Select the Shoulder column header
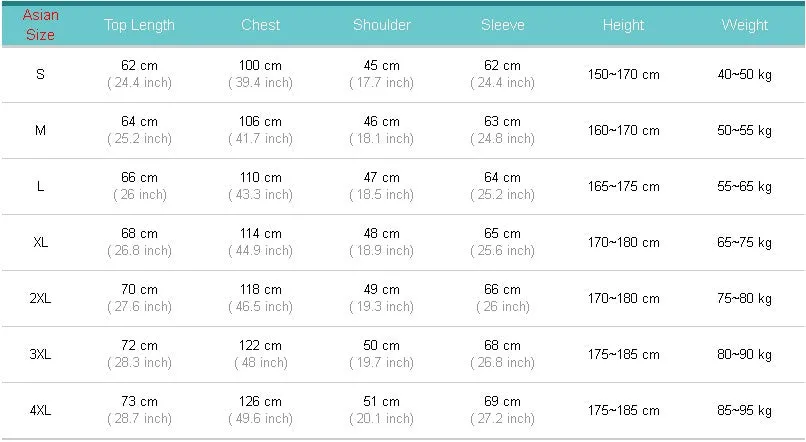This screenshot has width=806, height=442. tap(382, 25)
